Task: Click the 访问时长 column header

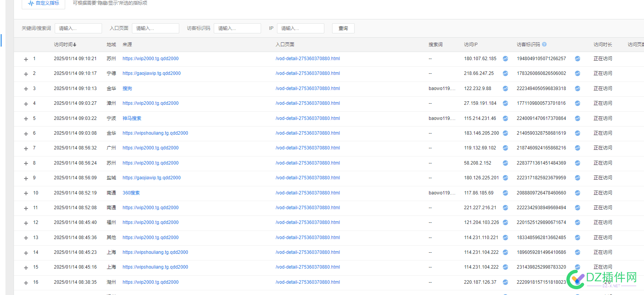Action: click(603, 45)
